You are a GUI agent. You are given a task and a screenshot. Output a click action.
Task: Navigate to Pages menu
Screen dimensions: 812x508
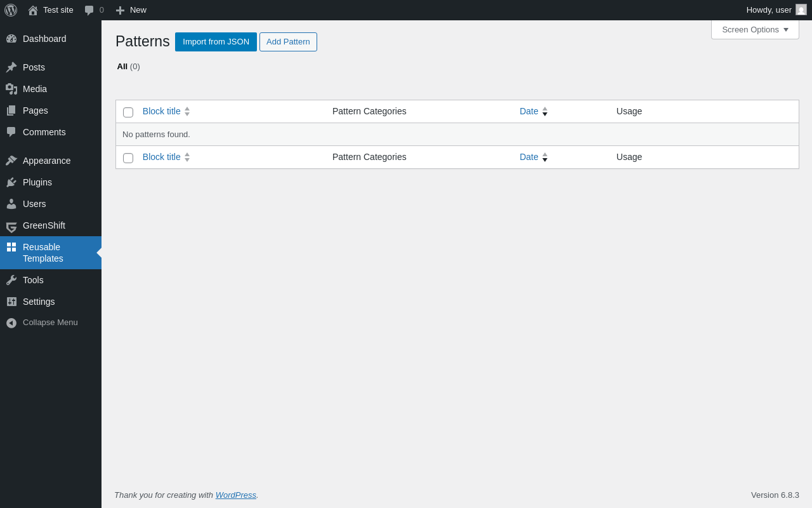pos(36,110)
